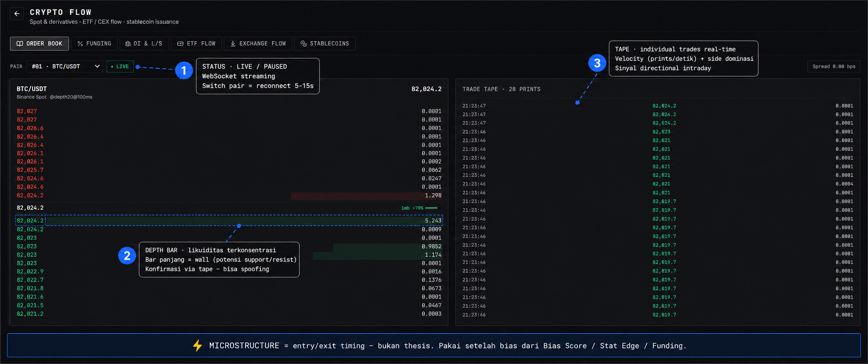
Task: Click the 0.0004 size in the trade tape
Action: [x=844, y=184]
